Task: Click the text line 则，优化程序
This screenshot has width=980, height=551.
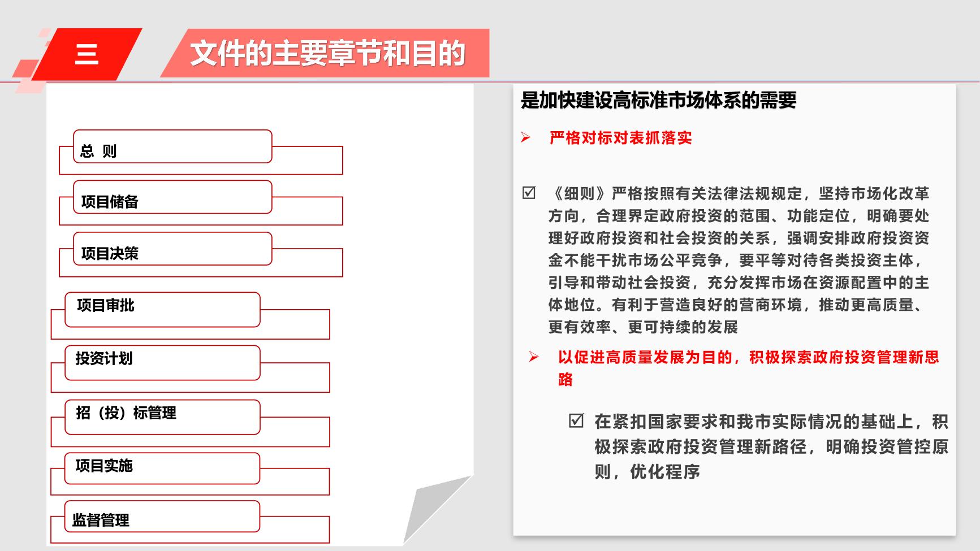Action: point(647,472)
